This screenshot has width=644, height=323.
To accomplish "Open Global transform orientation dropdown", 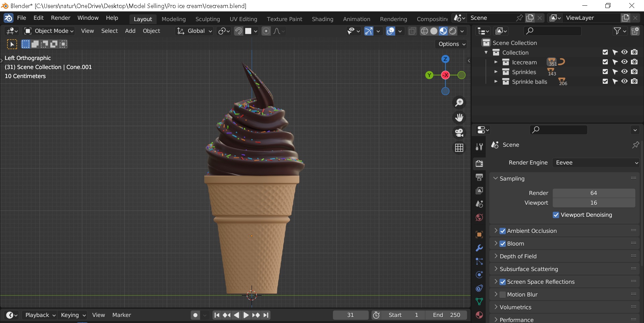I will click(195, 31).
